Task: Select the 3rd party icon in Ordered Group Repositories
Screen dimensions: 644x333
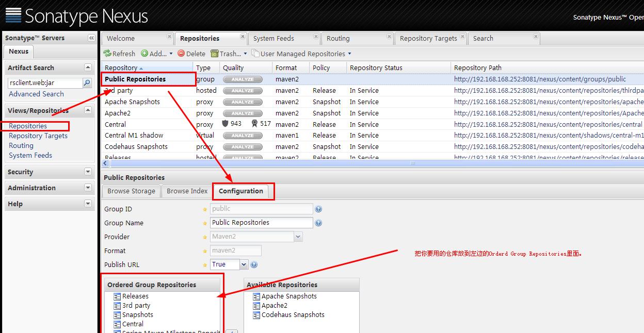Action: (x=117, y=306)
